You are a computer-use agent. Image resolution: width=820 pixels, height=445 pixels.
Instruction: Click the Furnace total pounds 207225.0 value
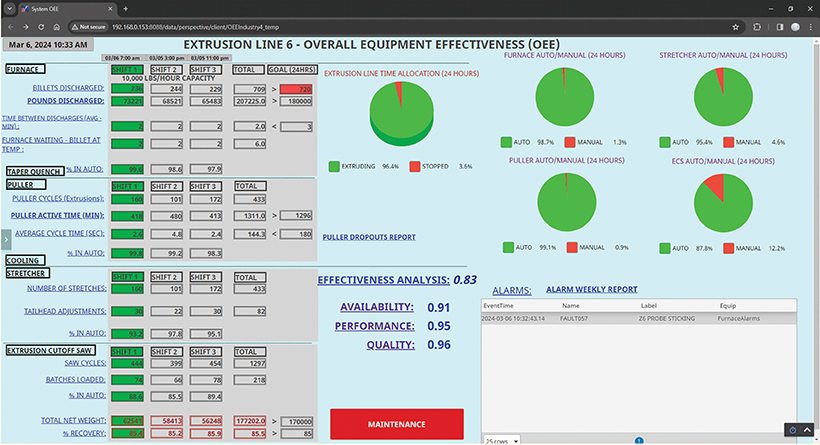tap(250, 101)
